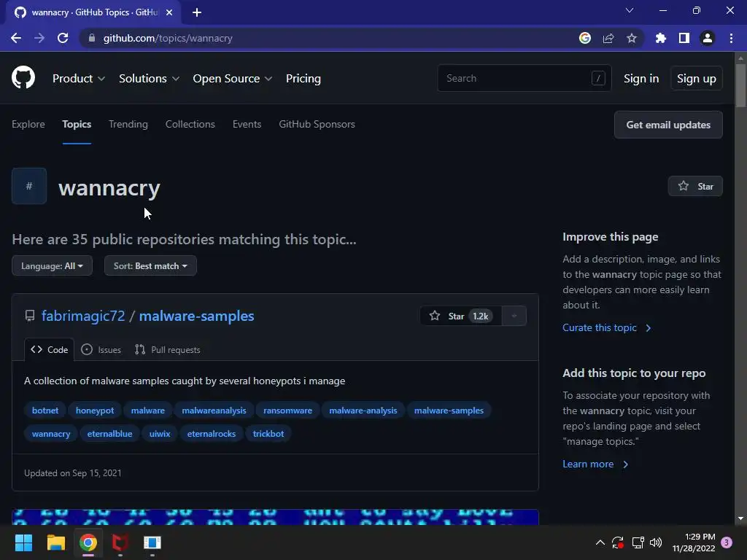Open the Chrome profile avatar
Image resolution: width=747 pixels, height=560 pixels.
tap(708, 38)
